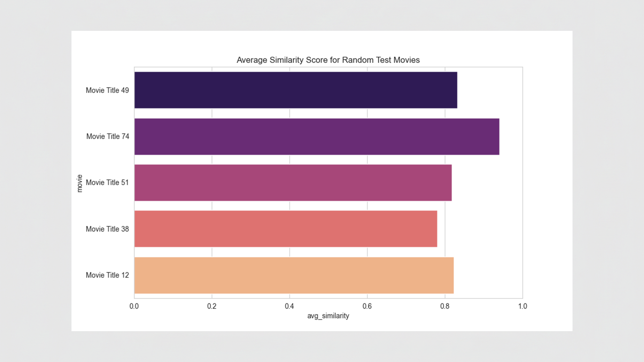This screenshot has height=362, width=644.
Task: Click the 'Movie Title 74' axis label
Action: (x=108, y=136)
